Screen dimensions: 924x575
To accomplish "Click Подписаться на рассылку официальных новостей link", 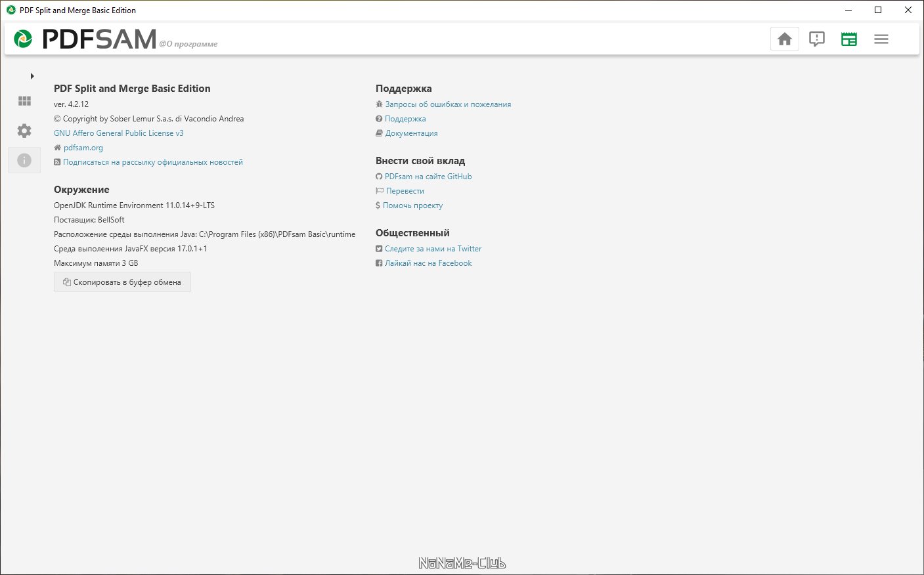I will [x=153, y=162].
